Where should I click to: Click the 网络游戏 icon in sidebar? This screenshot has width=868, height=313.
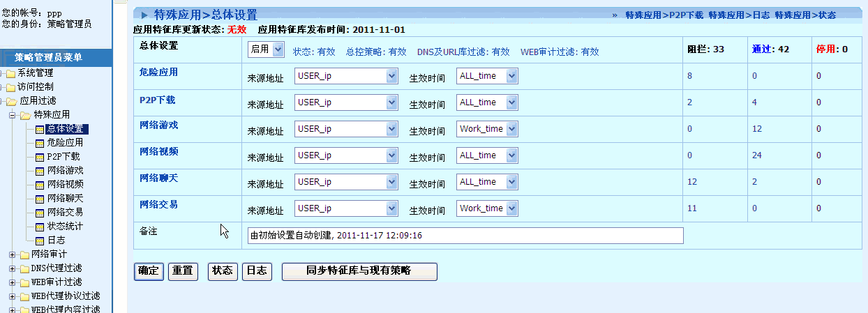40,171
